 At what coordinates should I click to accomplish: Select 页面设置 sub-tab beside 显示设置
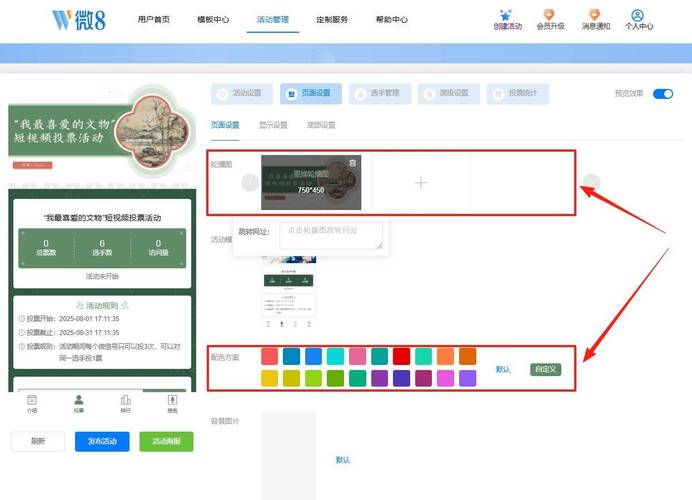point(225,125)
